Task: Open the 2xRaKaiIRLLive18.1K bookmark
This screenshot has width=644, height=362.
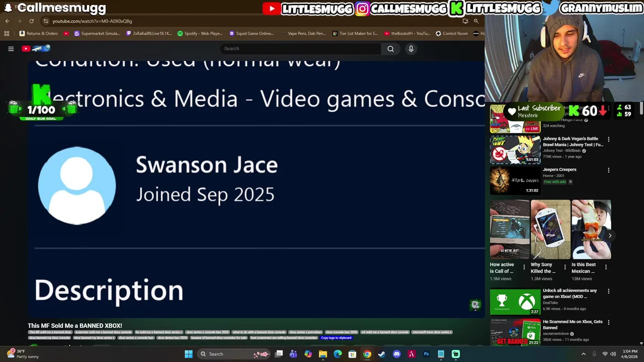Action: tap(149, 34)
